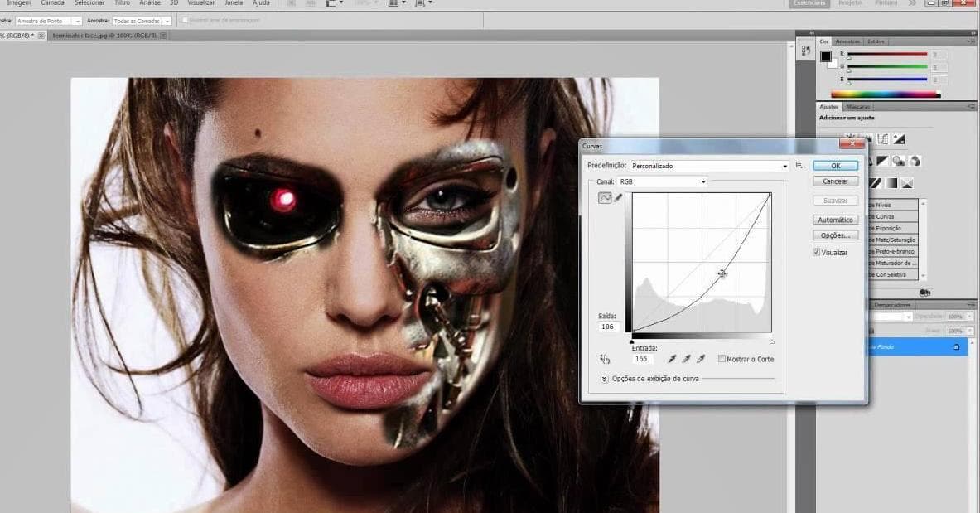Click the Entrada input value field
The height and width of the screenshot is (513, 980).
642,359
